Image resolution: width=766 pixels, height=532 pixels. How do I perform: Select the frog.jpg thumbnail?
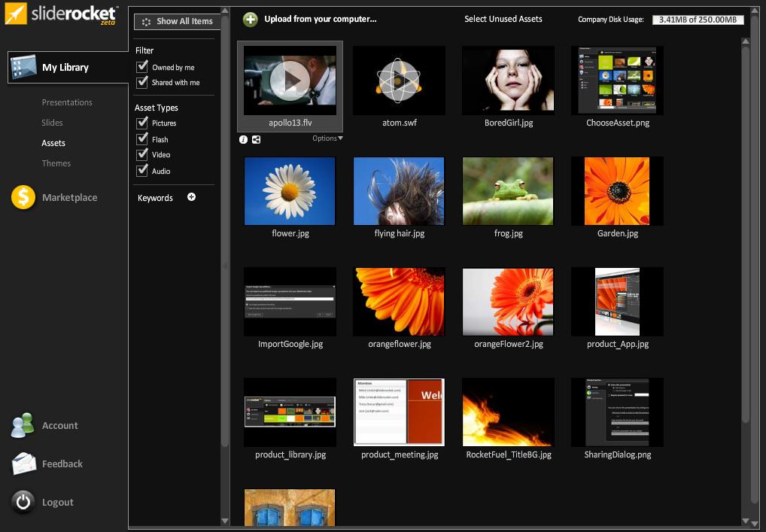point(508,191)
